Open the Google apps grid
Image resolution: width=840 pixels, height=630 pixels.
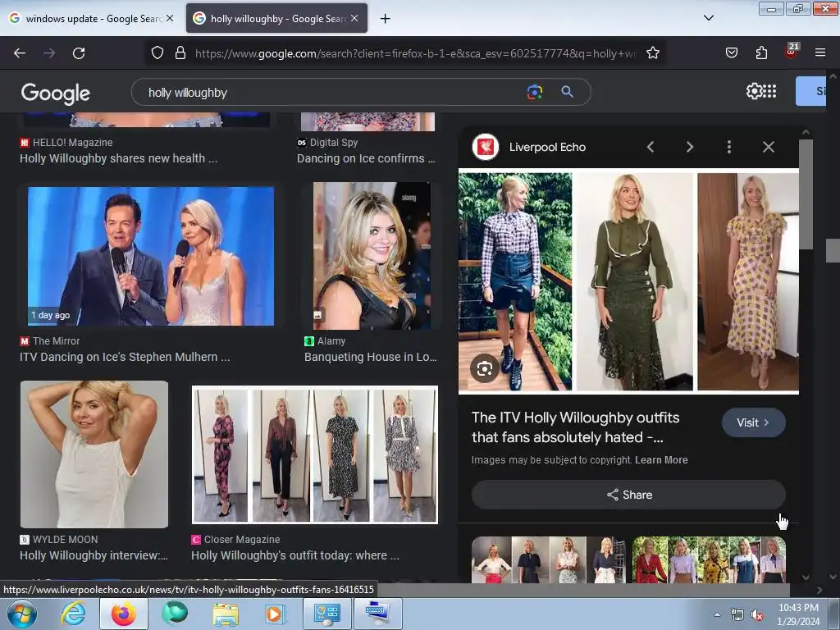pos(769,91)
